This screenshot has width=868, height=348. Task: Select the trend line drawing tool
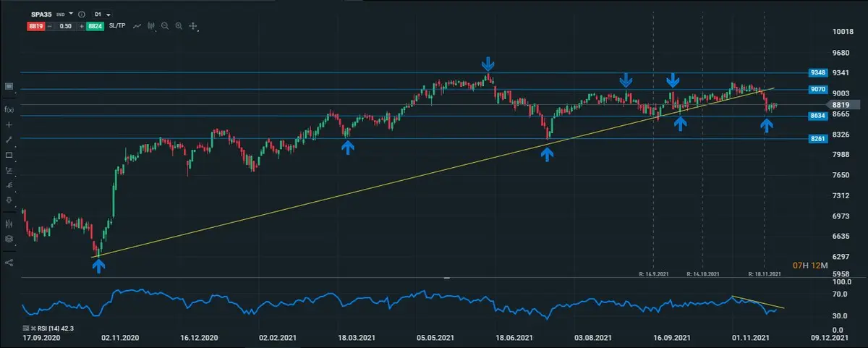pos(9,140)
